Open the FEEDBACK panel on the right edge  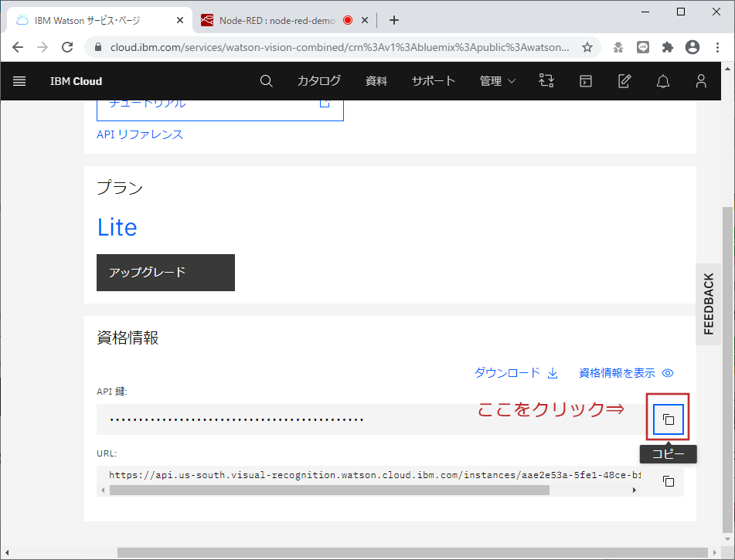tap(709, 303)
